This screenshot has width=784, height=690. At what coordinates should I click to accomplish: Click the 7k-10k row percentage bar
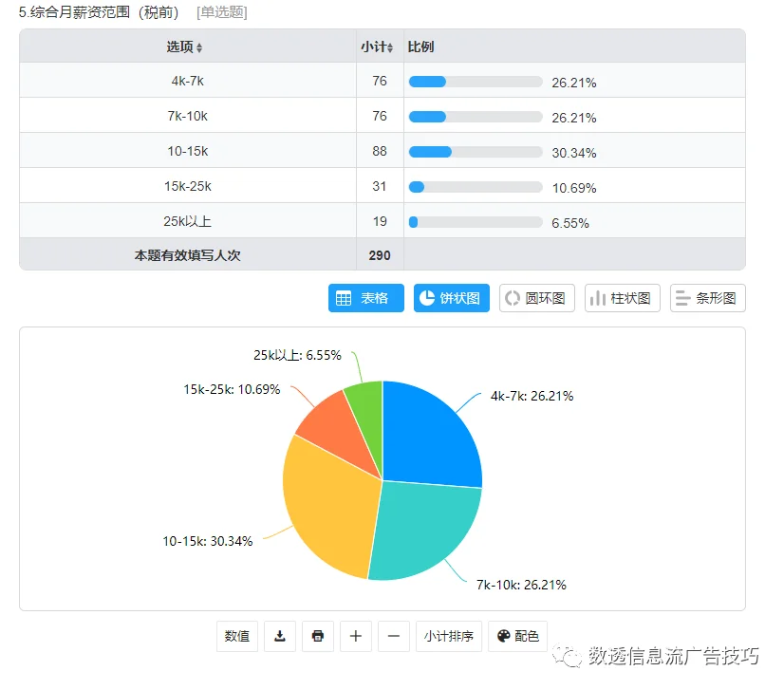click(x=476, y=117)
